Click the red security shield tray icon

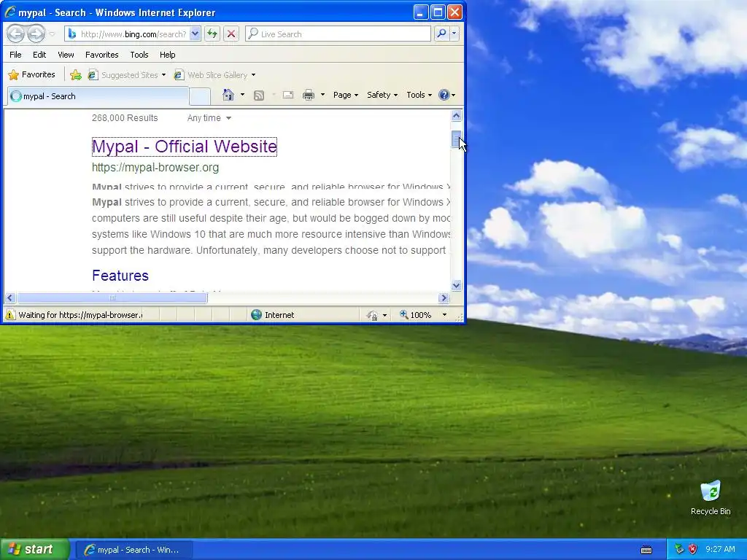(693, 550)
